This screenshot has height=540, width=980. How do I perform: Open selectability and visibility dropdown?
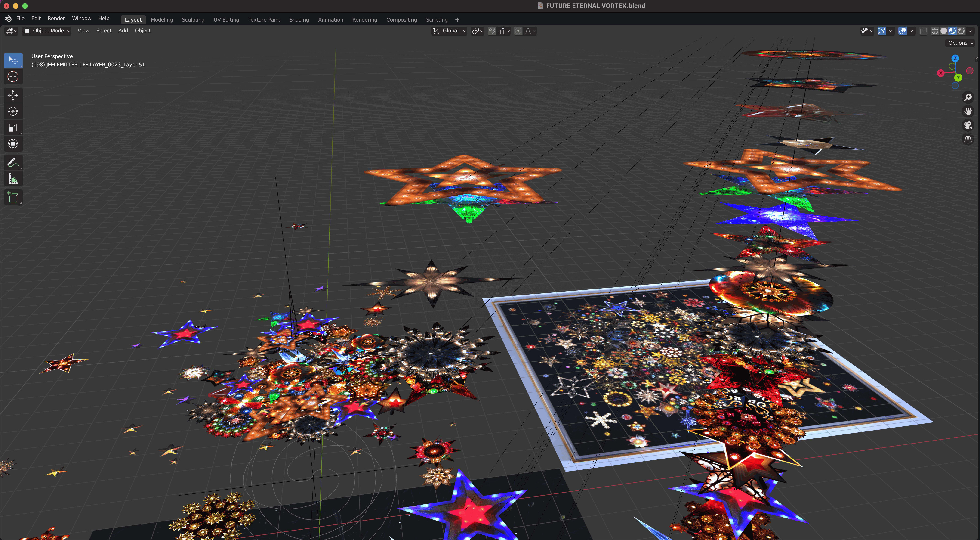(867, 31)
